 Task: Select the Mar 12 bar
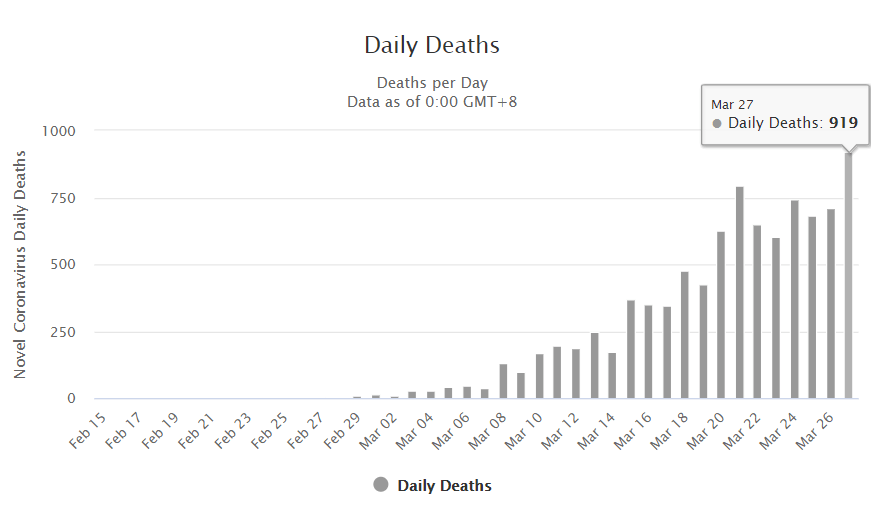click(576, 373)
